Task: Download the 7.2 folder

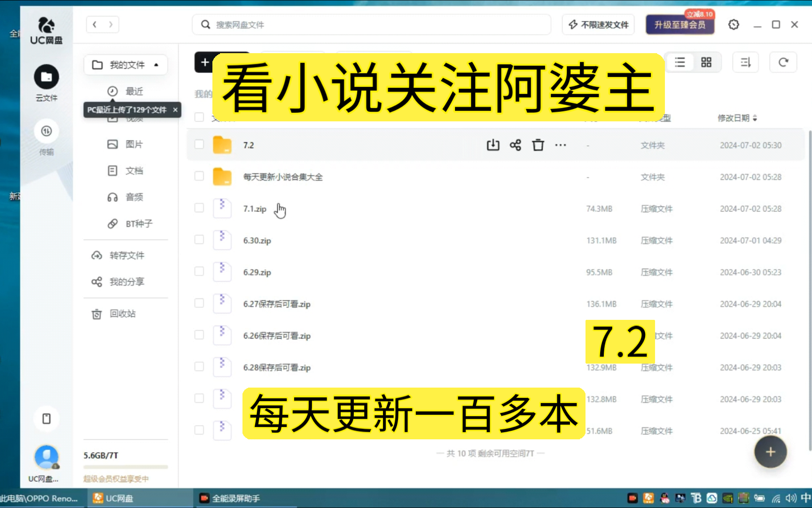Action: coord(493,145)
